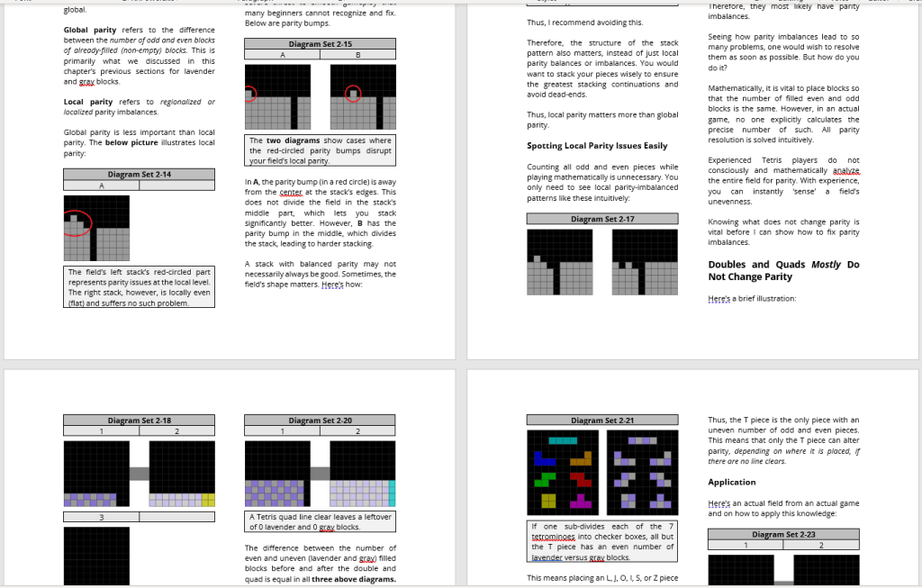
Task: Click the underlined word 'analyze'
Action: click(x=845, y=170)
